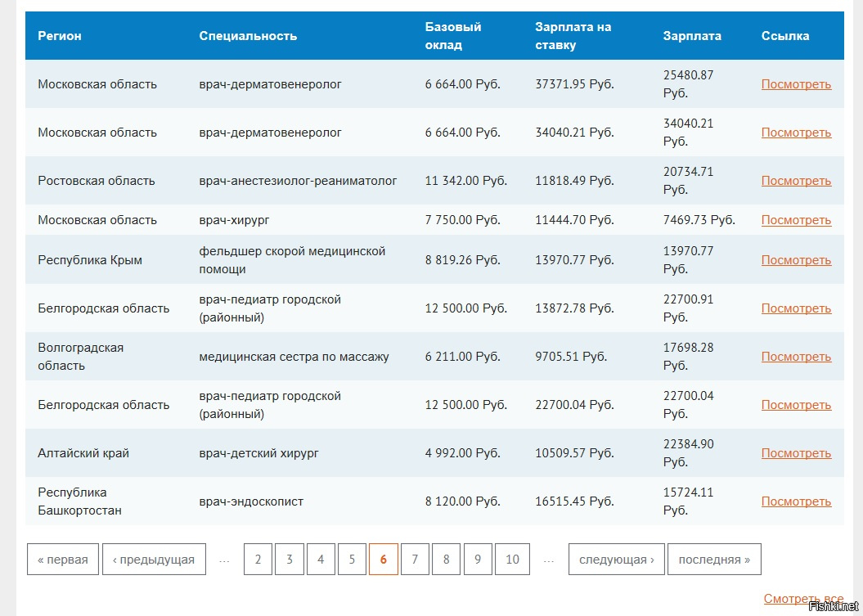Screen dimensions: 863x616
Task: Click the Волгоградская область region cell
Action: [x=80, y=357]
